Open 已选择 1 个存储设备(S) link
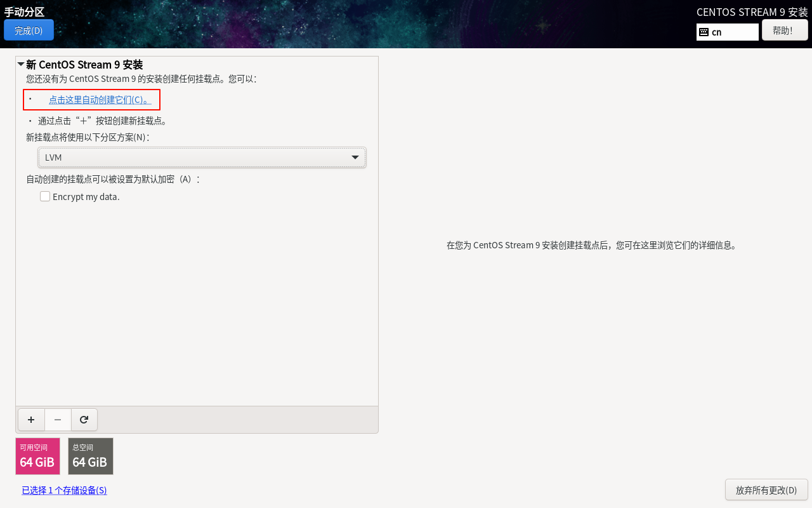The height and width of the screenshot is (508, 812). click(64, 490)
